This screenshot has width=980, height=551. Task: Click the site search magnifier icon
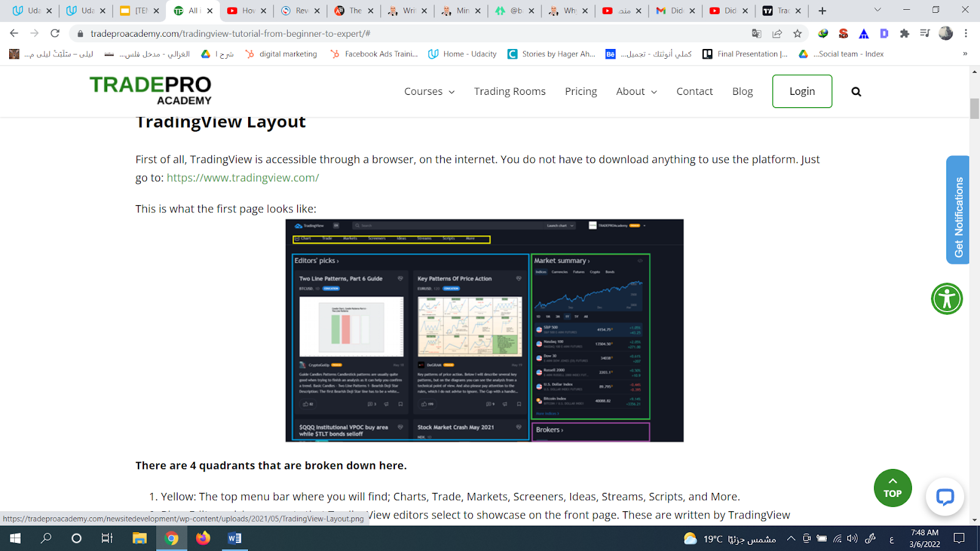tap(856, 92)
